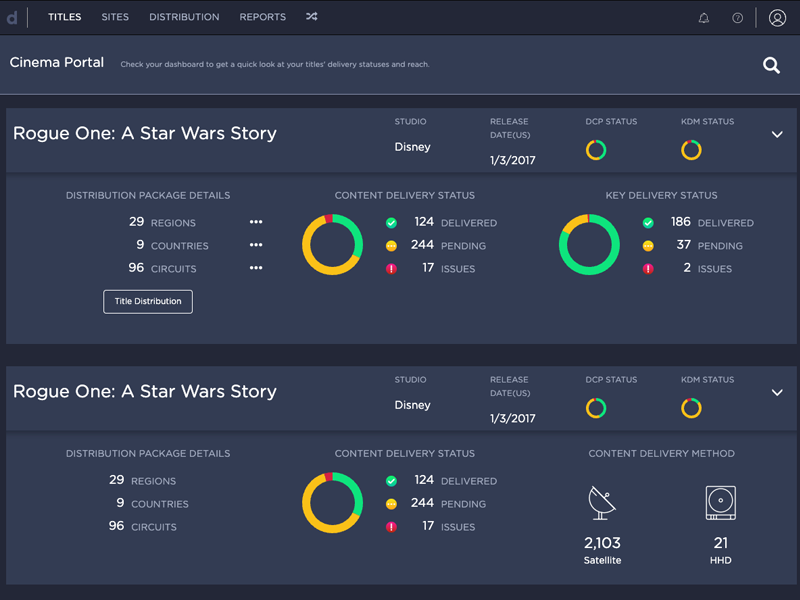This screenshot has height=600, width=800.
Task: Select the "2 ISSUES" key delivery count
Action: click(x=708, y=268)
